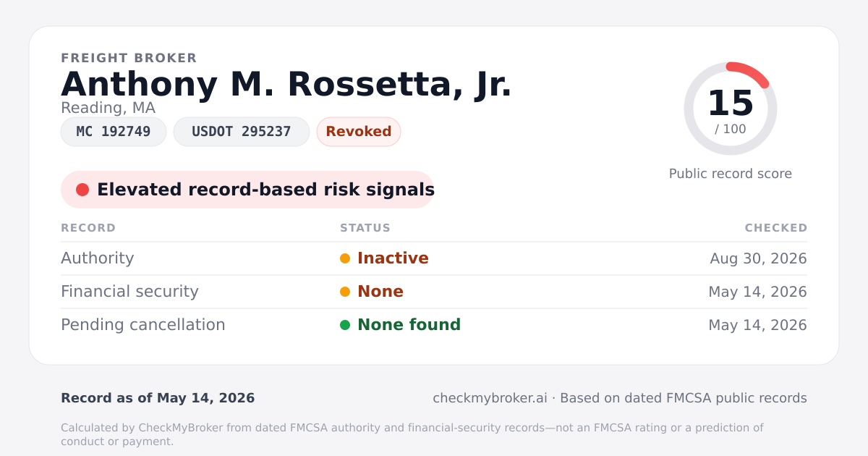The height and width of the screenshot is (456, 868).
Task: Select the MC 192749 badge
Action: coord(114,132)
